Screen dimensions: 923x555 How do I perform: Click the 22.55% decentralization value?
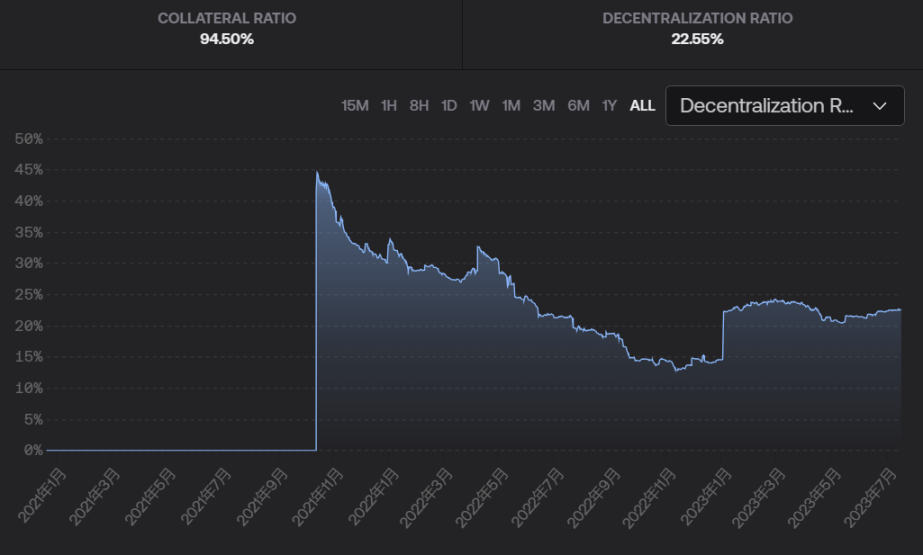(x=697, y=39)
